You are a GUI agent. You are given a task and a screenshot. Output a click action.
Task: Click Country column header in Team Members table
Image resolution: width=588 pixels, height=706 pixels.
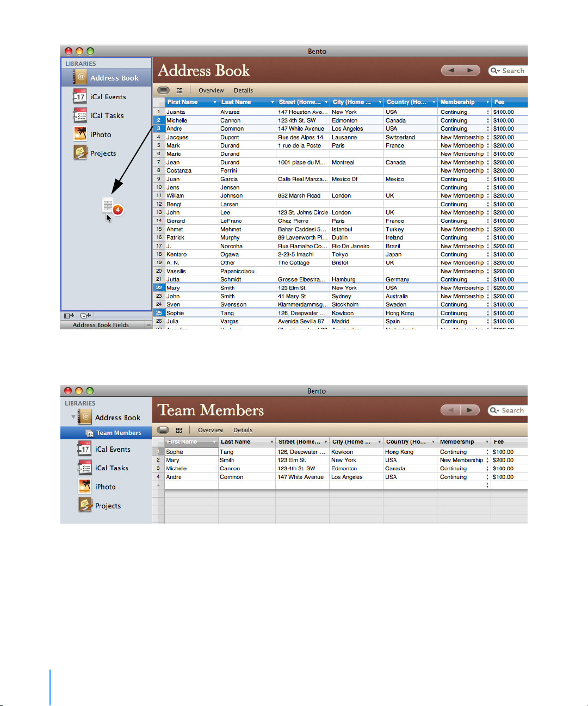(x=410, y=442)
